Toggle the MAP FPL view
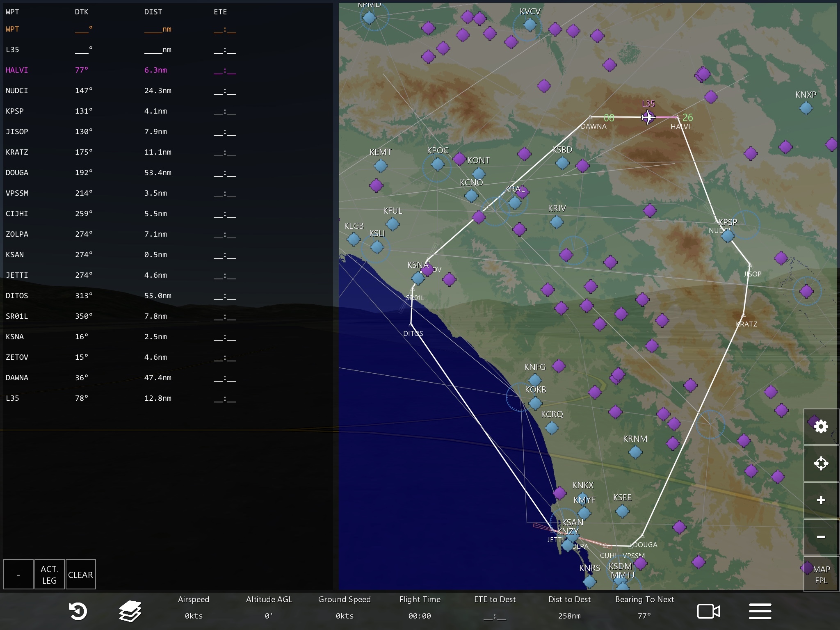 [821, 574]
